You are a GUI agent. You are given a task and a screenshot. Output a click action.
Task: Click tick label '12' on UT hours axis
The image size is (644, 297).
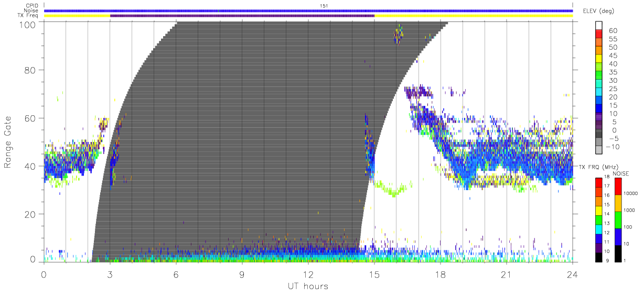tap(308, 274)
